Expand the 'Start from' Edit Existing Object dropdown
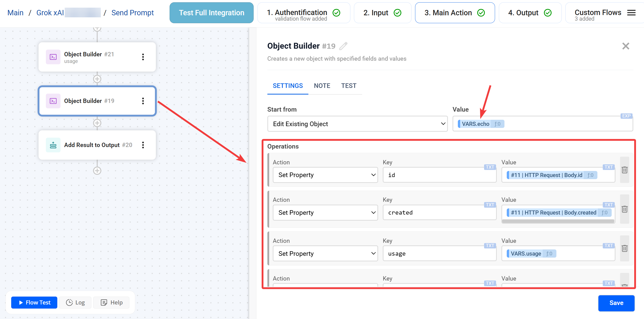This screenshot has width=644, height=319. pyautogui.click(x=357, y=124)
